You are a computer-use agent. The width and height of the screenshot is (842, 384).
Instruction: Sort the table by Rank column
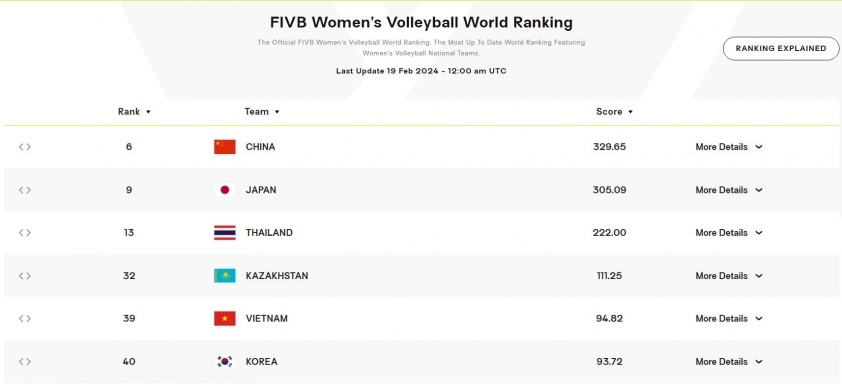134,112
